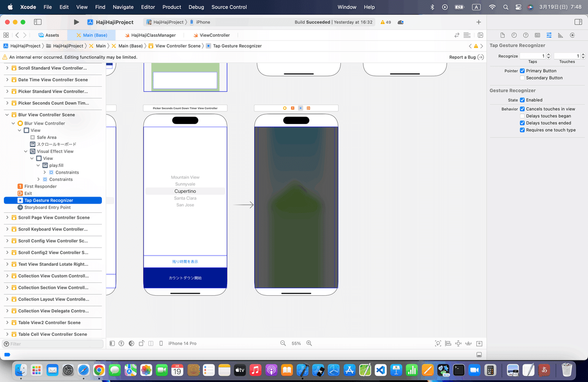Open the Quick Help inspector tab
The width and height of the screenshot is (588, 382).
pyautogui.click(x=526, y=35)
